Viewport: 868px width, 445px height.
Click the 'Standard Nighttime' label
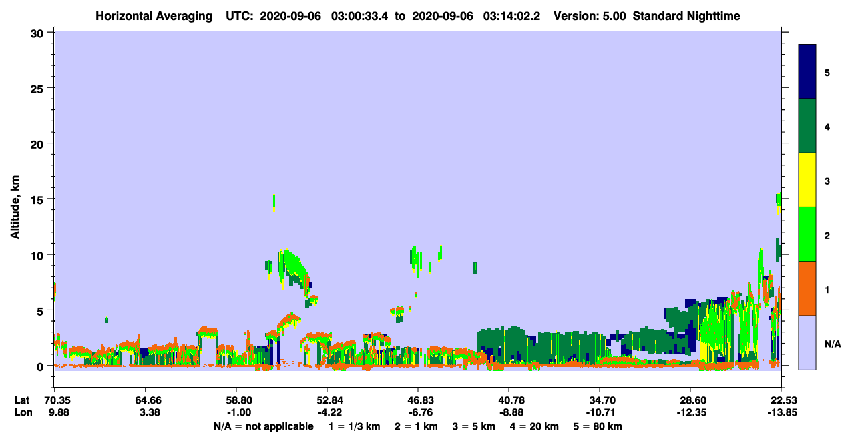click(x=686, y=15)
